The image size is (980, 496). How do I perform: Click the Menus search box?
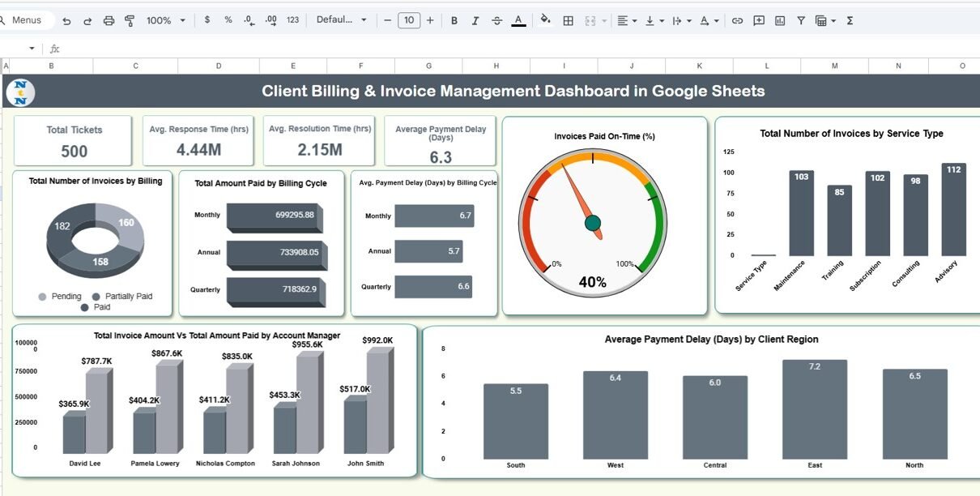pyautogui.click(x=27, y=20)
